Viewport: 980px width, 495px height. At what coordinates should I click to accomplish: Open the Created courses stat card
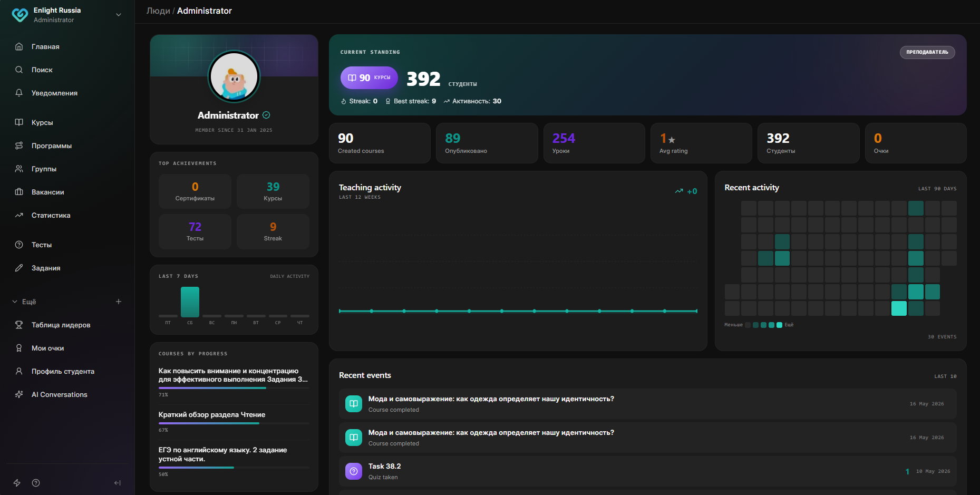click(380, 143)
